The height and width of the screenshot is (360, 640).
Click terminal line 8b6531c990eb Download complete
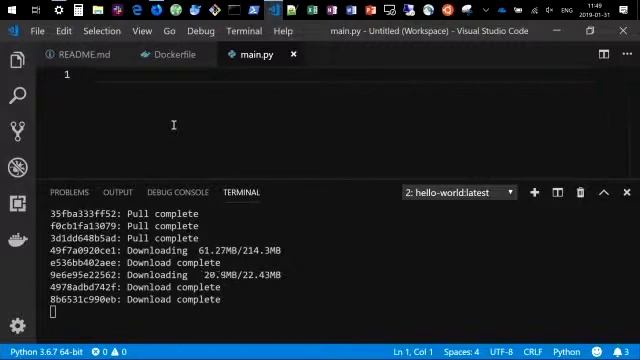[x=135, y=300]
